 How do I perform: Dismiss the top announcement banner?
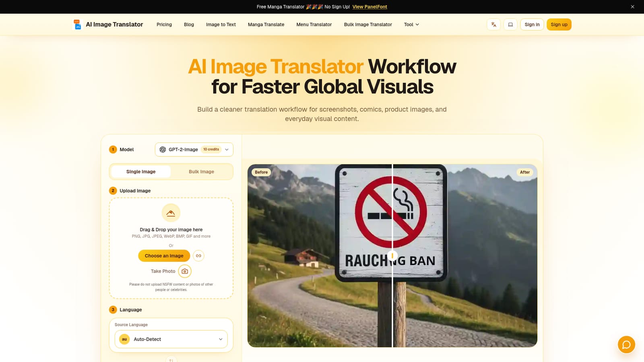click(x=632, y=7)
